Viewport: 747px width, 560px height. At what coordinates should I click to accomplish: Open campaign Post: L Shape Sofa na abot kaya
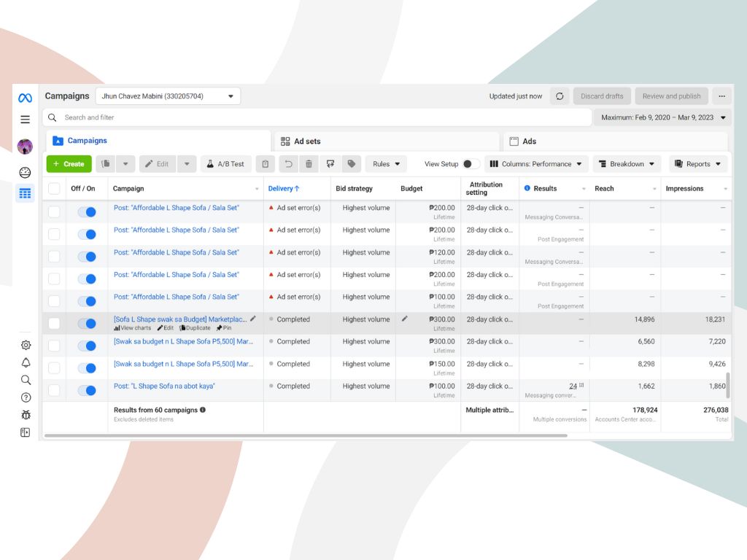click(x=164, y=386)
